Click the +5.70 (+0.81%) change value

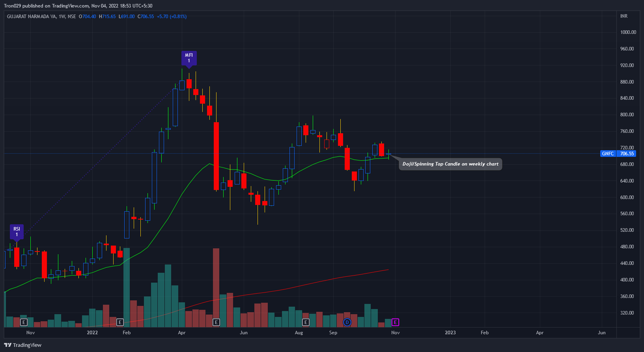pos(172,17)
